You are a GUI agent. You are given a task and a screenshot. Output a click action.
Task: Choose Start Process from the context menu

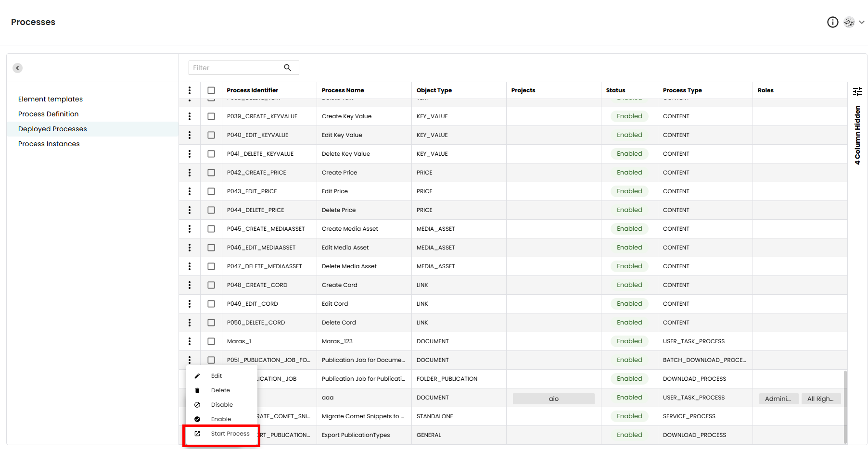click(230, 434)
